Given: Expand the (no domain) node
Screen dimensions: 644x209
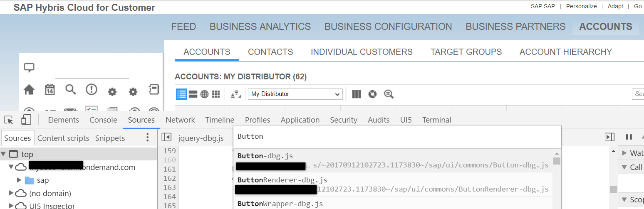Looking at the screenshot, I should tap(11, 193).
